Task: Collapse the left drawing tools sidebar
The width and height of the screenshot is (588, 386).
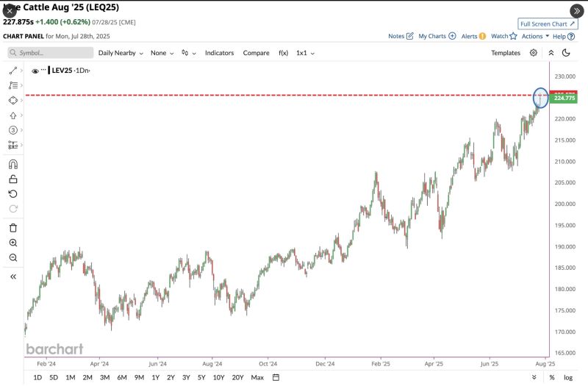Action: click(x=13, y=276)
